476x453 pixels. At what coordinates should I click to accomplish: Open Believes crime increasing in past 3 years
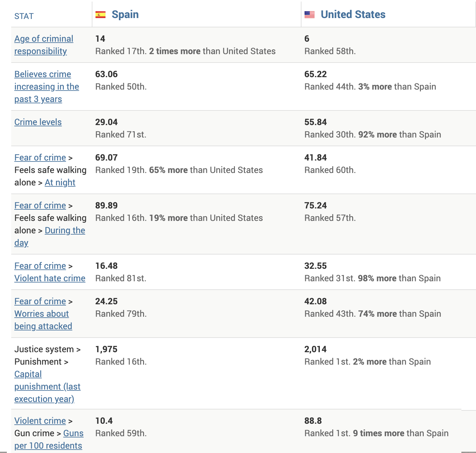[x=47, y=86]
